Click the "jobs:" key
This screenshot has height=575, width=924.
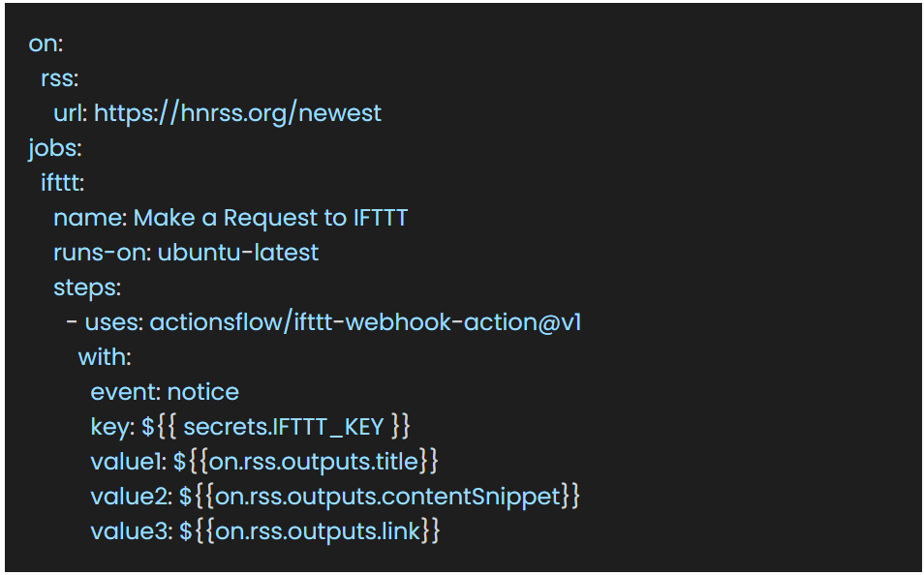point(55,148)
